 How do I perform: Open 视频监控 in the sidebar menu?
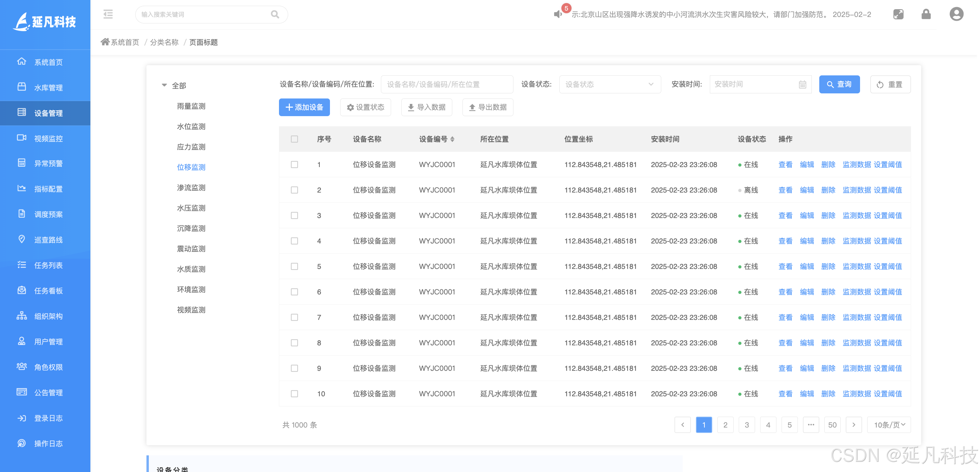pos(48,138)
